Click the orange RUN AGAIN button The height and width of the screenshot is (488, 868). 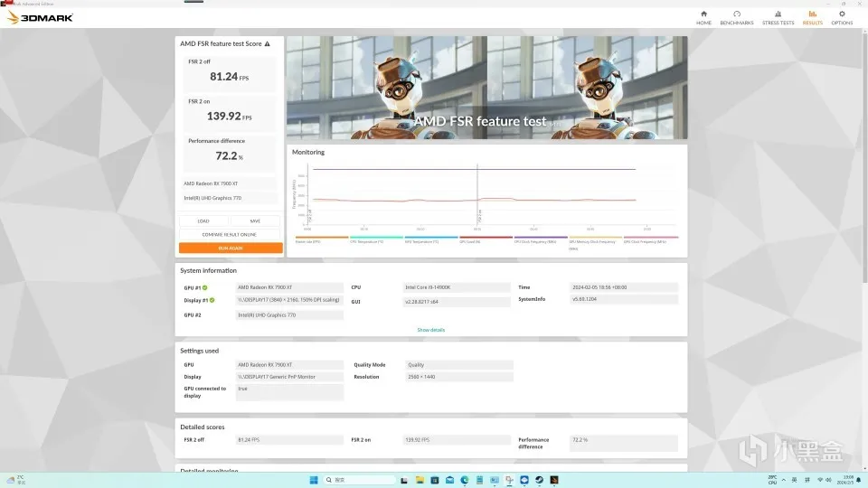pyautogui.click(x=231, y=248)
